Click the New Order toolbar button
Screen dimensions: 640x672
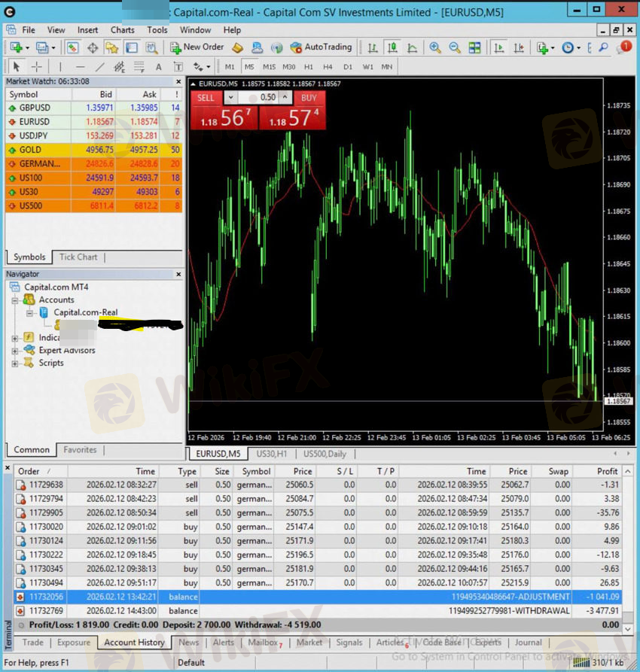[x=196, y=47]
